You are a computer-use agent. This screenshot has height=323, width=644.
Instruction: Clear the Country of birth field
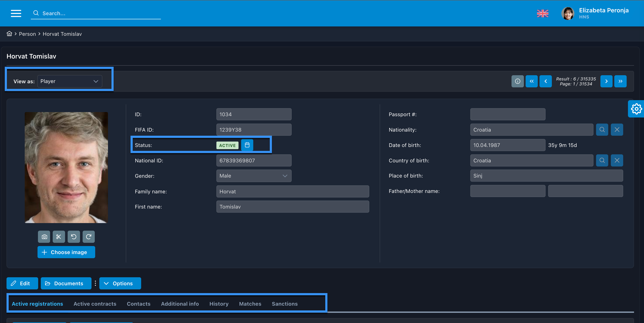coord(617,160)
